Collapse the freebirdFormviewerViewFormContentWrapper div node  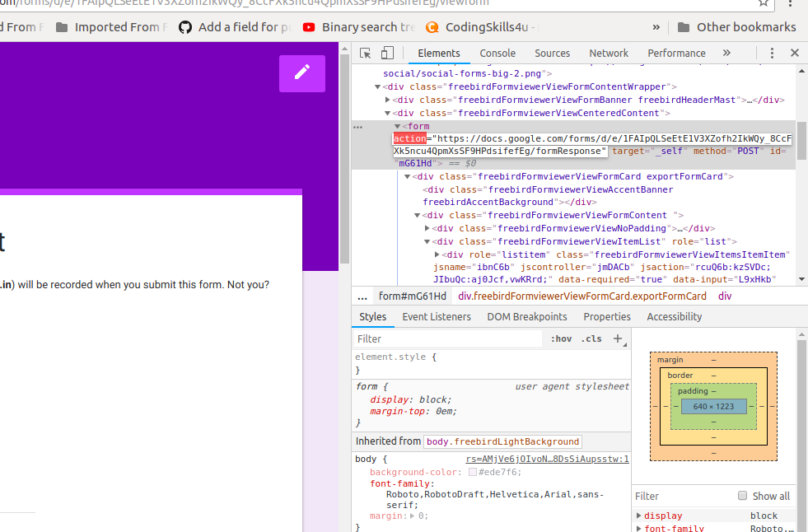pos(378,86)
